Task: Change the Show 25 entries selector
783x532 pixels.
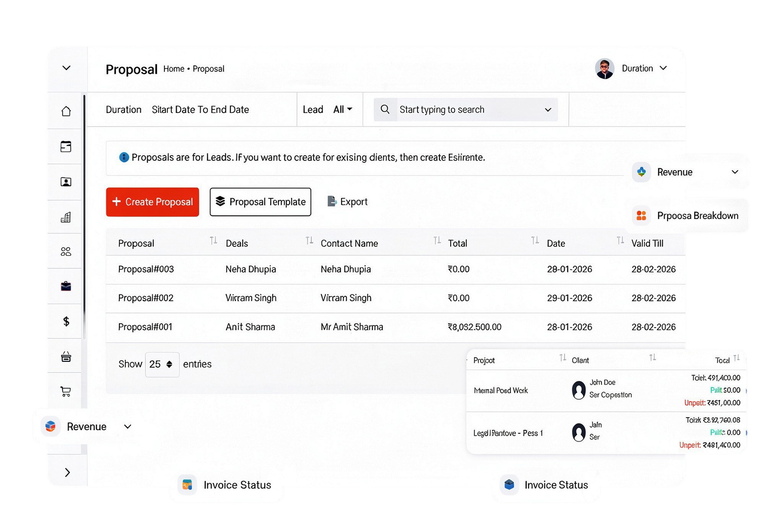Action: [162, 364]
